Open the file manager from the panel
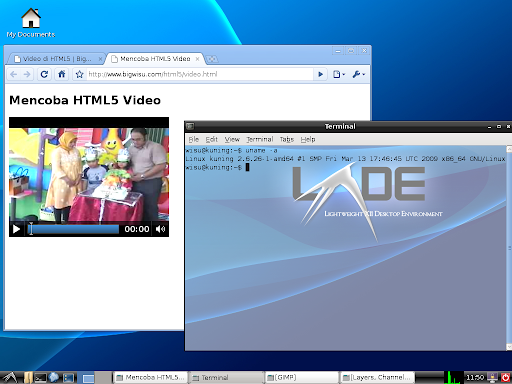This screenshot has height=384, width=512. pos(28,378)
